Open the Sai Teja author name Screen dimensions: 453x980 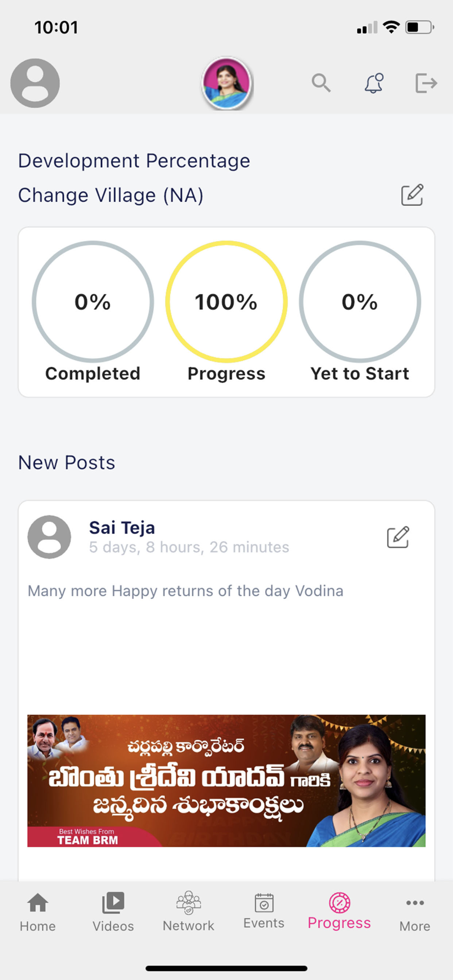point(122,528)
